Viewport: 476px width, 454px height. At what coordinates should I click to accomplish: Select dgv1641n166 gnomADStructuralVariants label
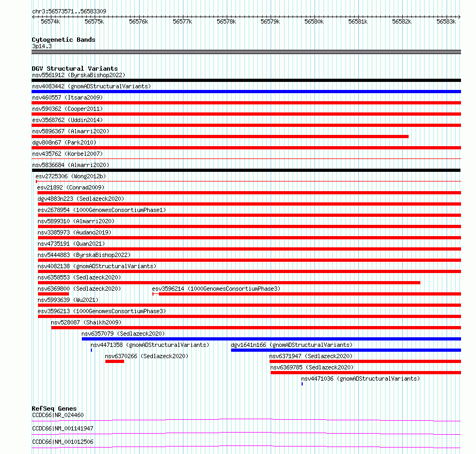291,345
